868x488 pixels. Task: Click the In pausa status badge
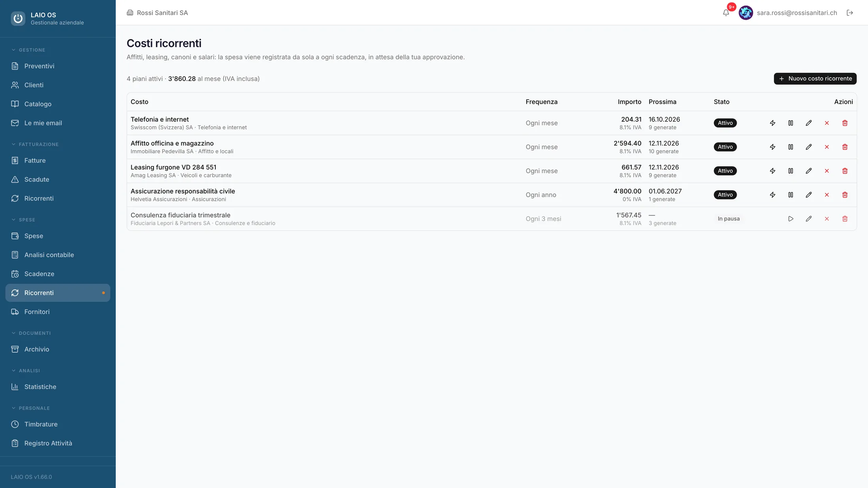(x=729, y=219)
